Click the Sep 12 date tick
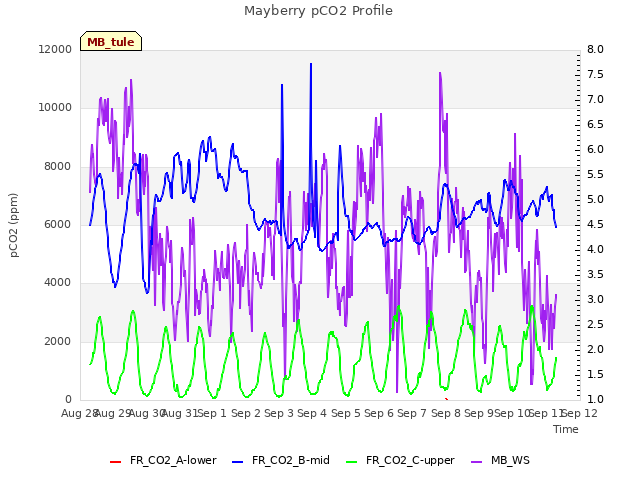 pos(580,413)
